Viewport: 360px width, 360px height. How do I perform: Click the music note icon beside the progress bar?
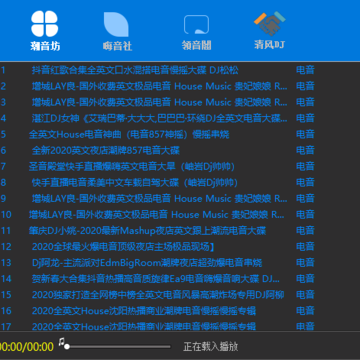click(61, 341)
